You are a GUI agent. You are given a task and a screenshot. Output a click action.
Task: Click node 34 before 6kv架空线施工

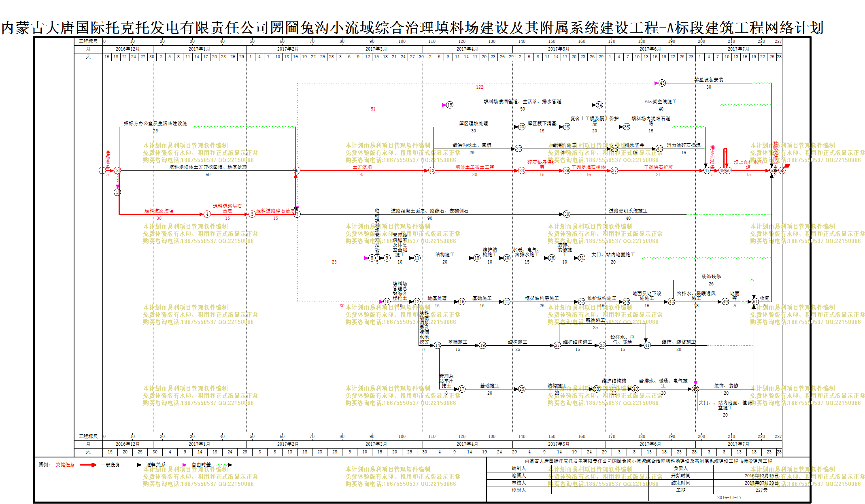[x=599, y=105]
